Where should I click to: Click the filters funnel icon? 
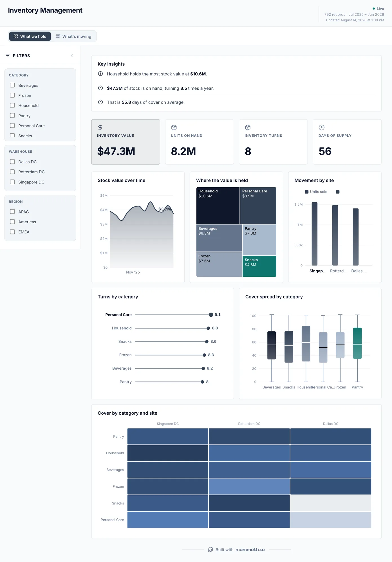point(8,56)
